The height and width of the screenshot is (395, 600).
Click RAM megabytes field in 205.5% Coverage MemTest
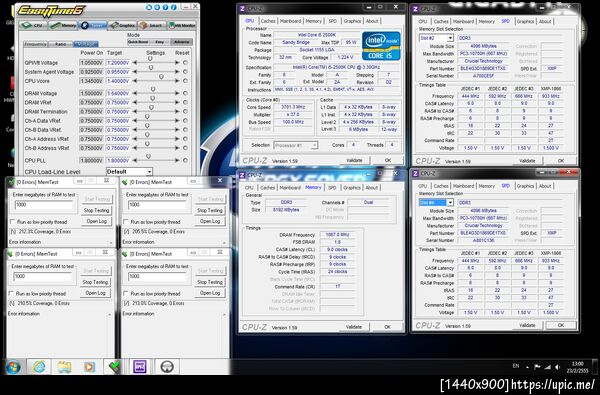coord(158,205)
